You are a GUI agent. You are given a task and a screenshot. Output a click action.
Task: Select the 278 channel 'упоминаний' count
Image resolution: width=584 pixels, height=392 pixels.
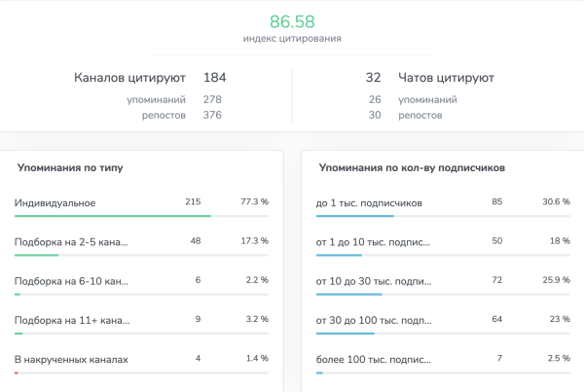[x=212, y=99]
